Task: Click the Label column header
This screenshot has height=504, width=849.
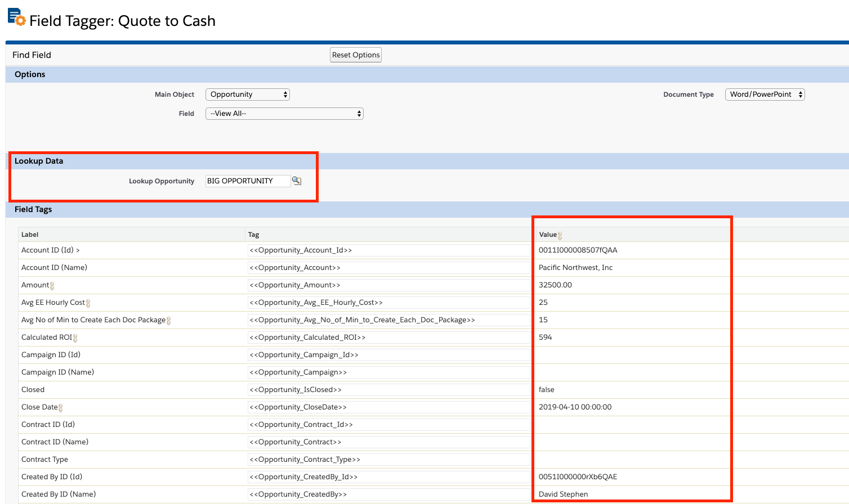Action: click(30, 235)
